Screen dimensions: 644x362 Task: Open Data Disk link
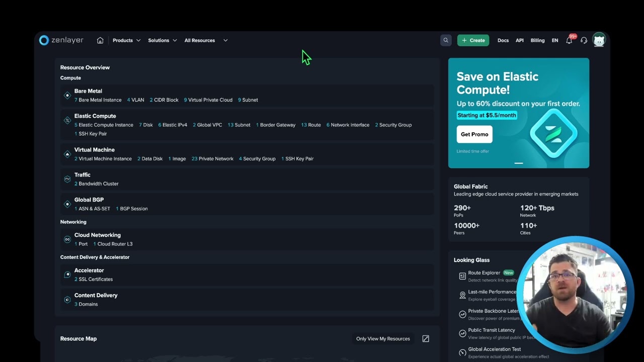[x=150, y=159]
